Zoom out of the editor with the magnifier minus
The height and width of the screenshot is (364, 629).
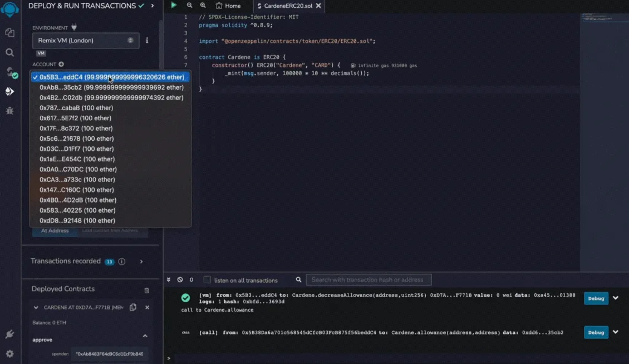pyautogui.click(x=189, y=5)
